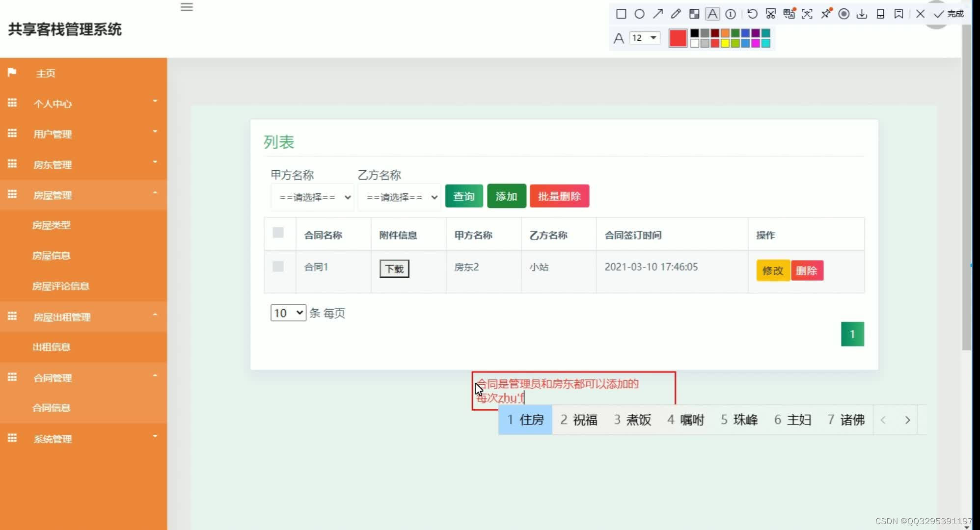Check the checkbox for row 合同1
The width and height of the screenshot is (980, 530).
pyautogui.click(x=278, y=266)
